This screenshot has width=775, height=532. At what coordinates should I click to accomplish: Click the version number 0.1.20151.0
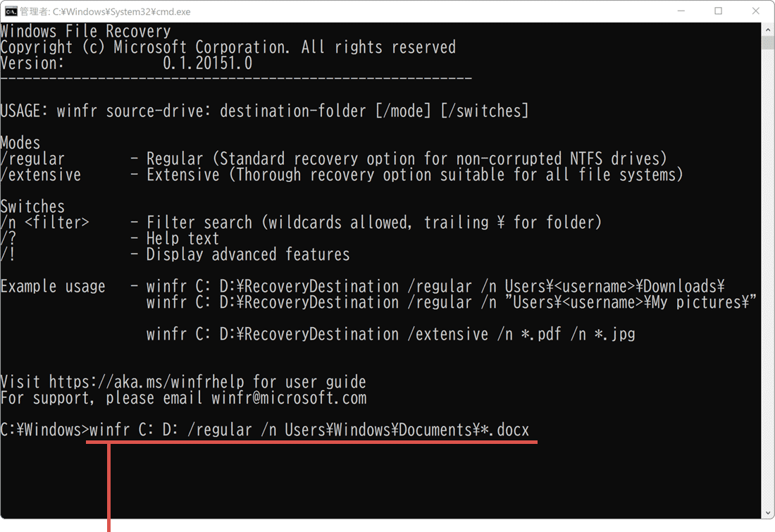208,63
